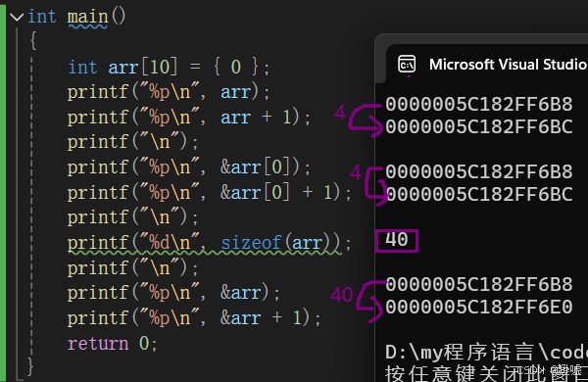Click the printf line with '&arr[0] + 1'
The image size is (588, 382).
pyautogui.click(x=210, y=193)
